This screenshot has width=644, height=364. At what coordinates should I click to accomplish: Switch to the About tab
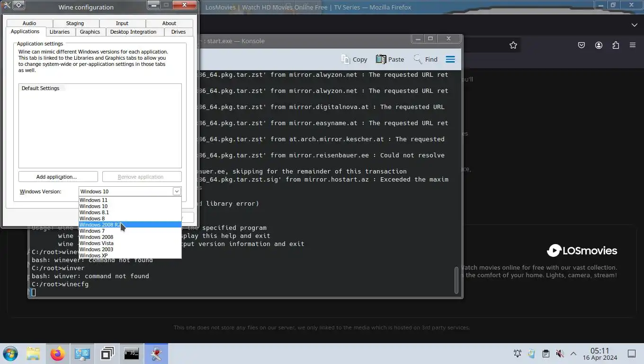point(169,23)
